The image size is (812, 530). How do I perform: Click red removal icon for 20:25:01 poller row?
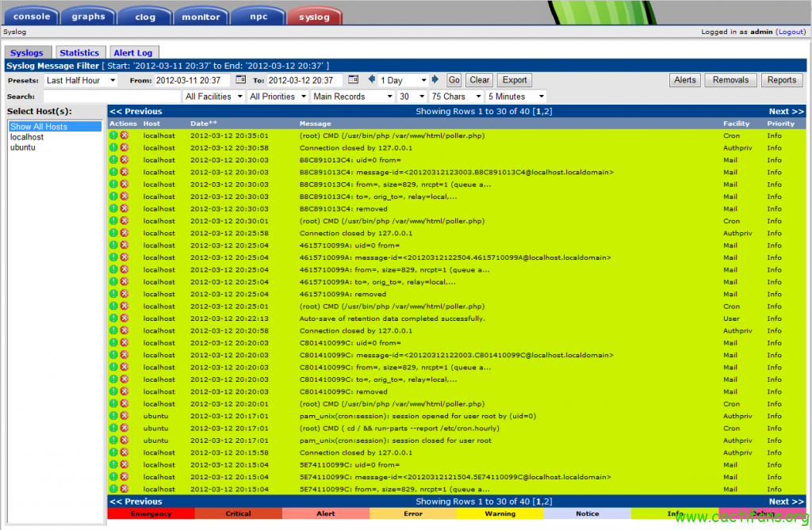(124, 306)
